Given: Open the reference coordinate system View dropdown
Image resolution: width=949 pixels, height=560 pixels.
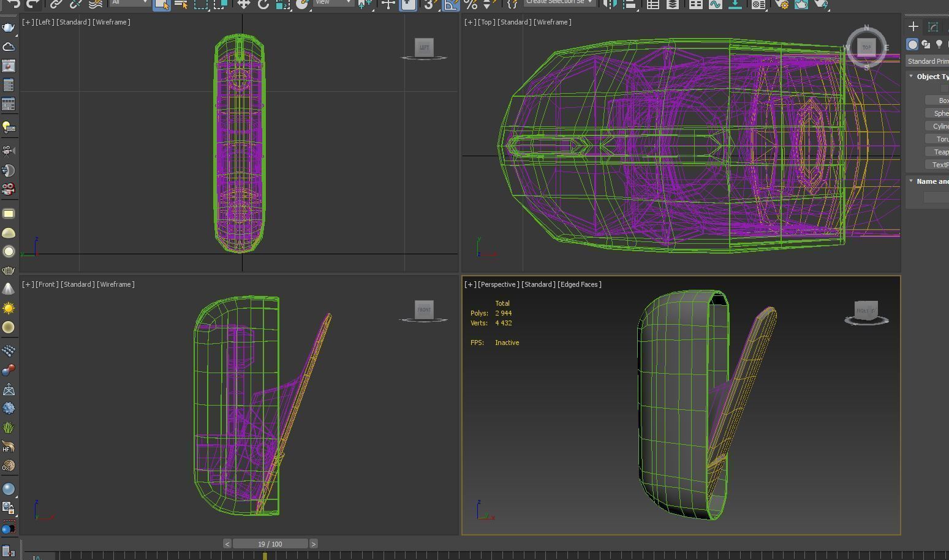Looking at the screenshot, I should click(x=334, y=2).
